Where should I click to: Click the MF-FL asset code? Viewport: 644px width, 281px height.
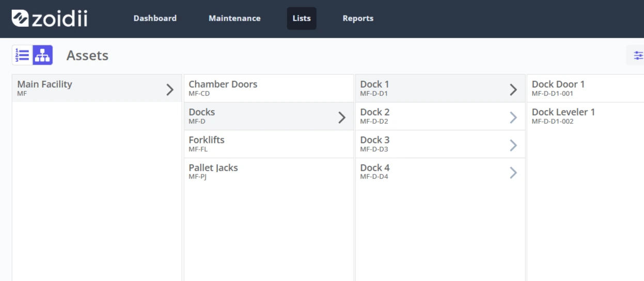[x=198, y=150]
